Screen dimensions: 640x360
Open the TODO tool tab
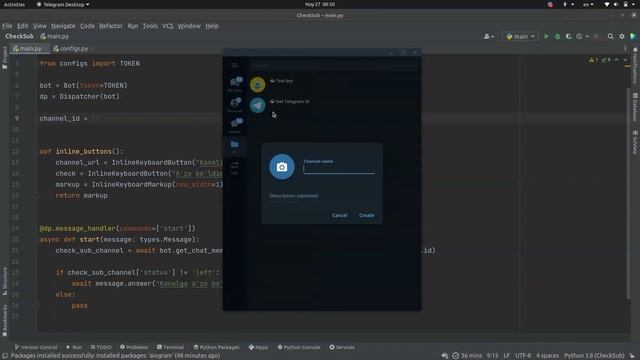pyautogui.click(x=101, y=347)
